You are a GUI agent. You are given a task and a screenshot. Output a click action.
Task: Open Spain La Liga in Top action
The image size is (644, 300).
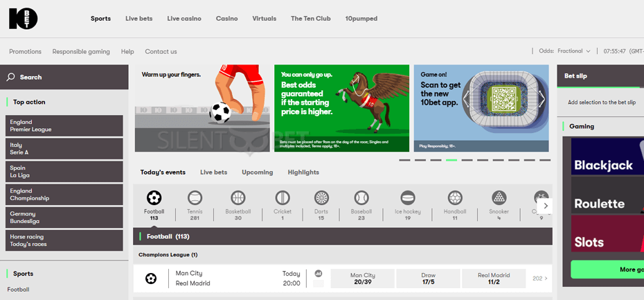[64, 172]
